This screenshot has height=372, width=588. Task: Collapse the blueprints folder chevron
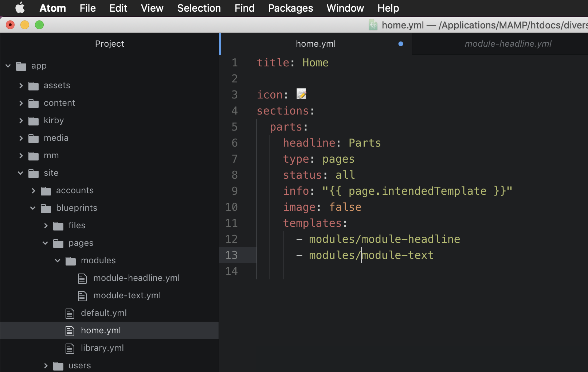point(33,208)
